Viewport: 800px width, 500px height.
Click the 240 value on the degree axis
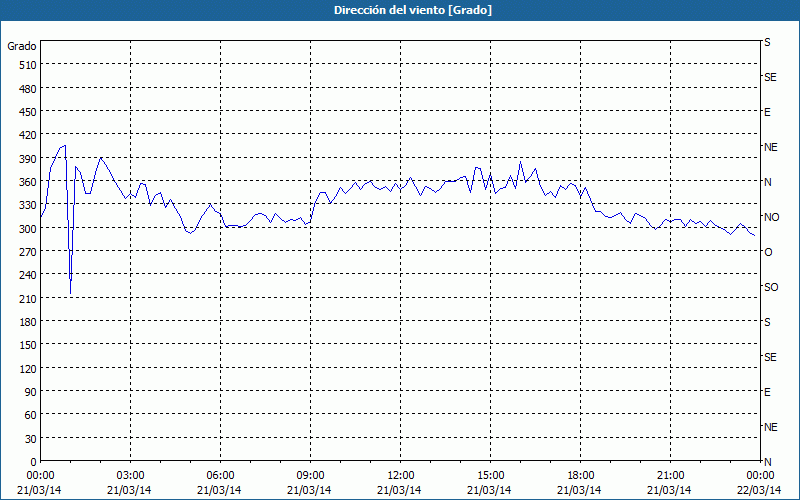point(28,275)
